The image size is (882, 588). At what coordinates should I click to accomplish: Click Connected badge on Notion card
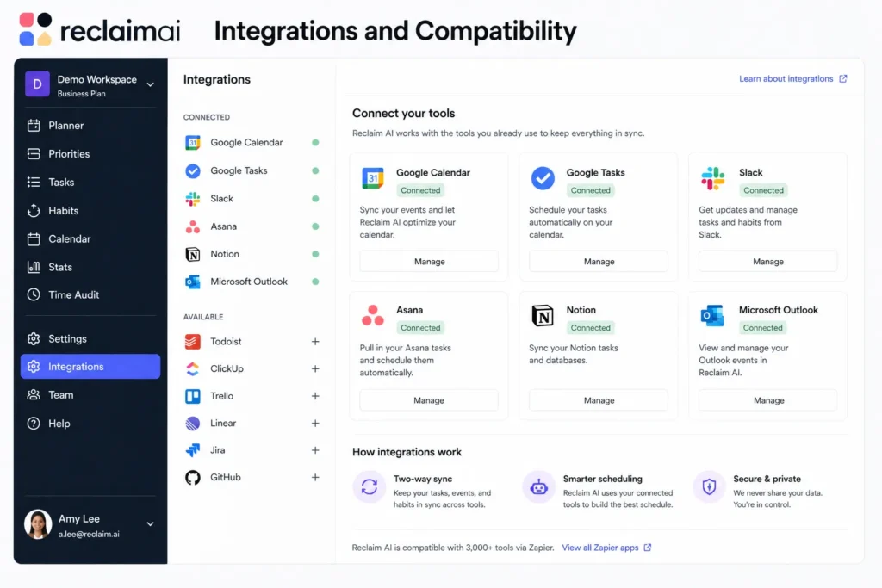(x=590, y=328)
